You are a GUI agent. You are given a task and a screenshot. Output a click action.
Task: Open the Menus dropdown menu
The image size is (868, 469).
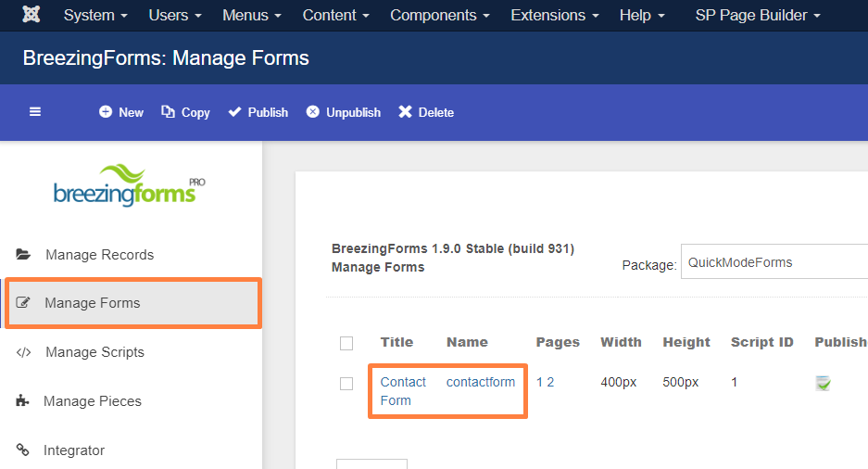click(252, 16)
